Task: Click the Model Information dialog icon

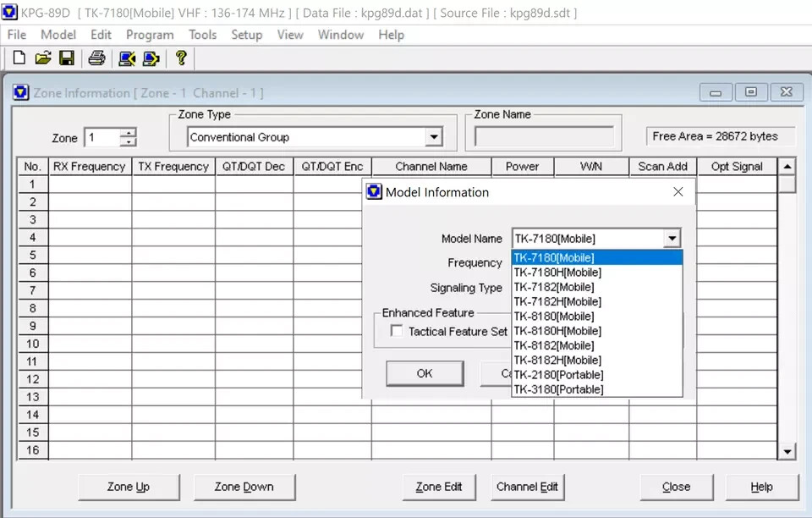Action: click(x=374, y=191)
